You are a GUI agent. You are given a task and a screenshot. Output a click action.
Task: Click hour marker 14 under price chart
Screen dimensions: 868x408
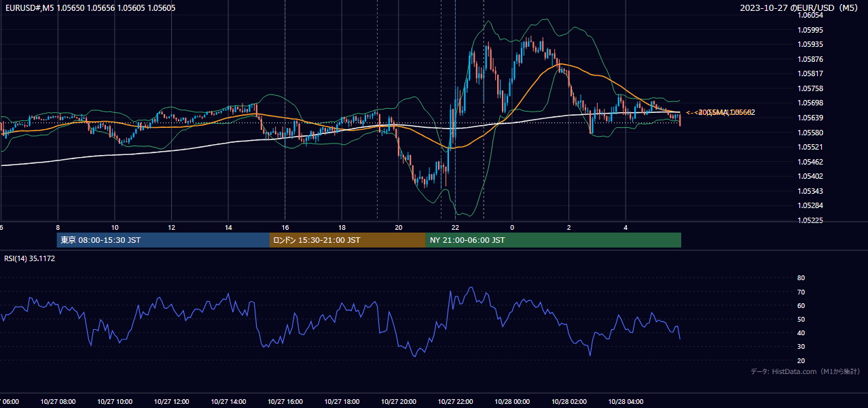pyautogui.click(x=228, y=227)
